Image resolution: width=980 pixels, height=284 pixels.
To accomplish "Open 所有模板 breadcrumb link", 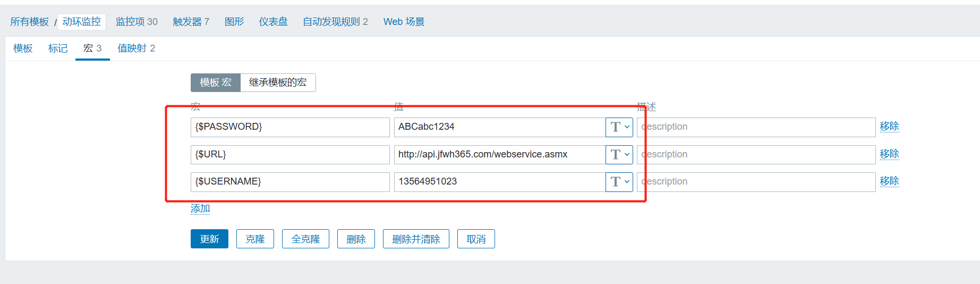I will click(x=30, y=22).
